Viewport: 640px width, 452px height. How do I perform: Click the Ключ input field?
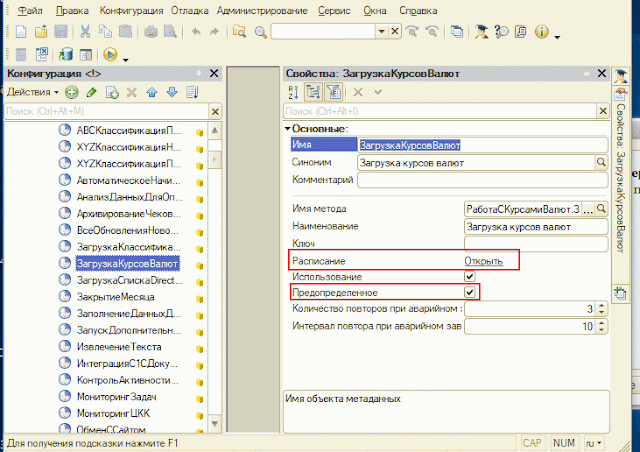[x=536, y=244]
